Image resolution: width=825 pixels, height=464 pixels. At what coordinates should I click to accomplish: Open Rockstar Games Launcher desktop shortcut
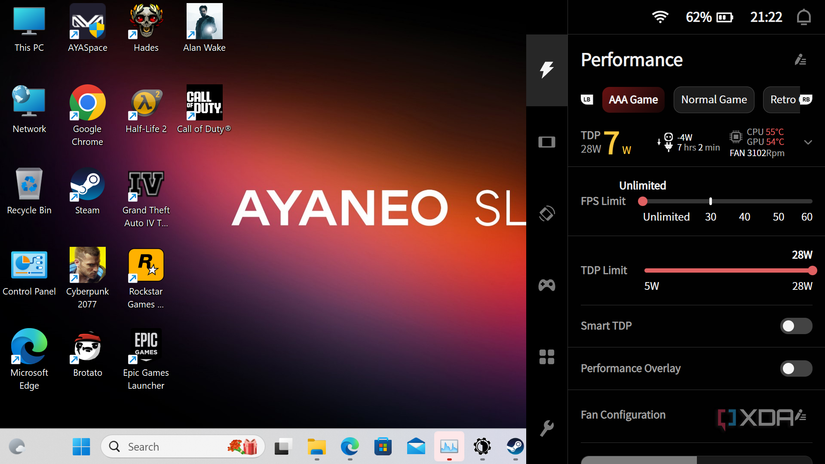point(146,278)
